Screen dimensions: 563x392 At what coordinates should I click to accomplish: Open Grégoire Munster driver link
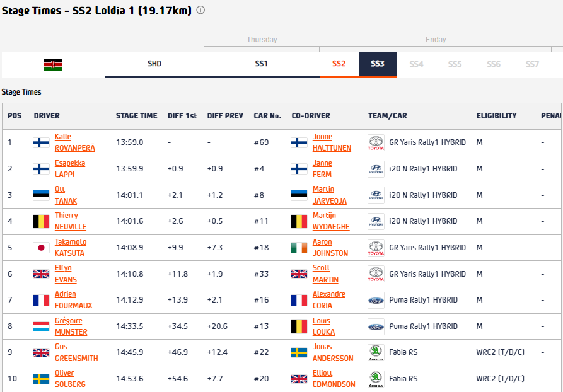tap(71, 326)
